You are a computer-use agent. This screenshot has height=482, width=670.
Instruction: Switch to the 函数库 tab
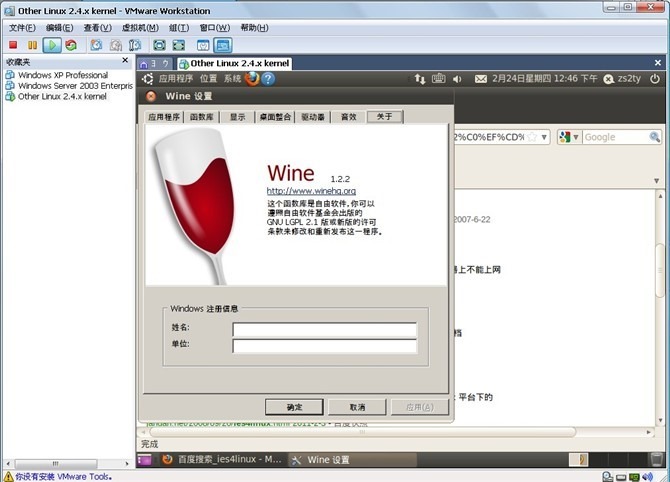(201, 117)
